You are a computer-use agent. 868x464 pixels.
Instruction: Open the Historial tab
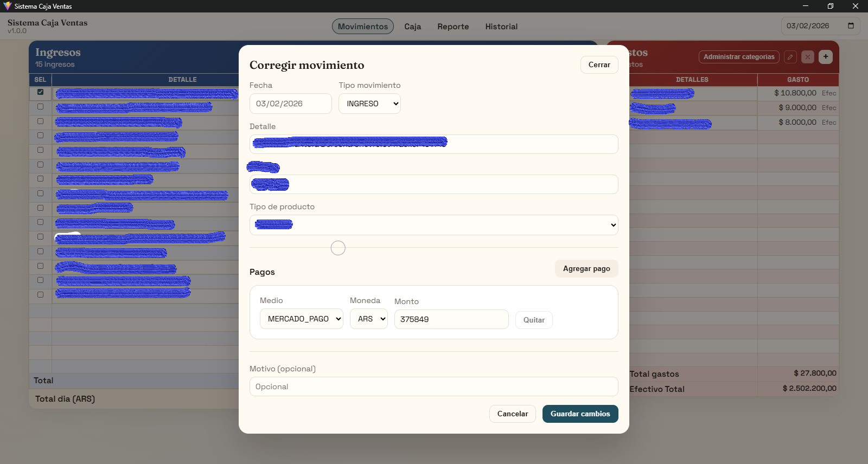(501, 27)
